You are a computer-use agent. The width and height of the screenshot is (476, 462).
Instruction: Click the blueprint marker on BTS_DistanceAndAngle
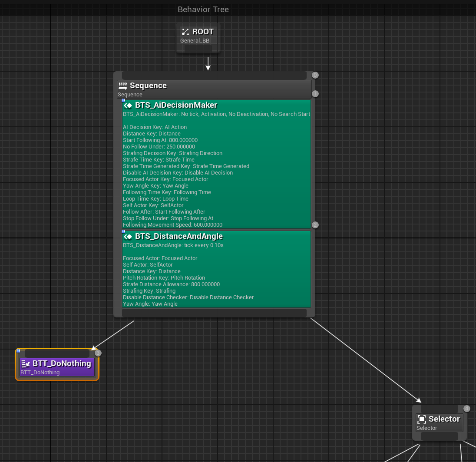(x=123, y=231)
